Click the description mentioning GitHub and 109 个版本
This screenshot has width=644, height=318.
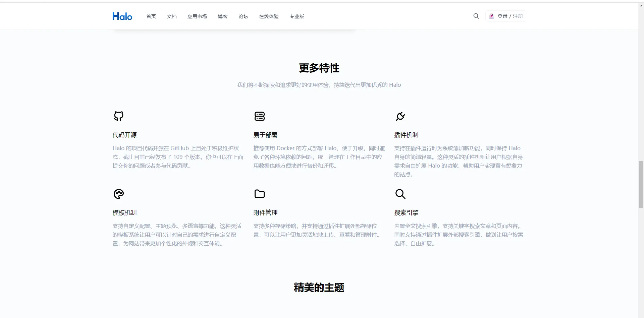[x=178, y=157]
